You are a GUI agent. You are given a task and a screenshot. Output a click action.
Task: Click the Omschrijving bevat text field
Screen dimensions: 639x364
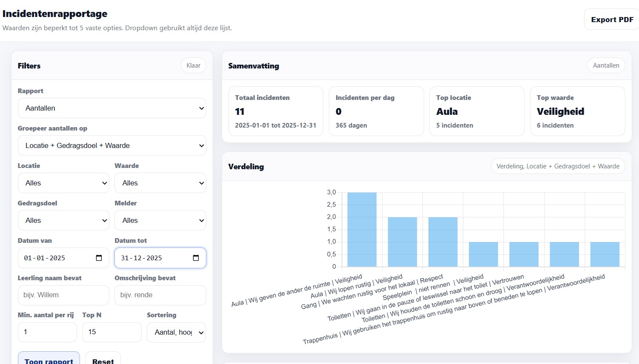[x=160, y=295]
